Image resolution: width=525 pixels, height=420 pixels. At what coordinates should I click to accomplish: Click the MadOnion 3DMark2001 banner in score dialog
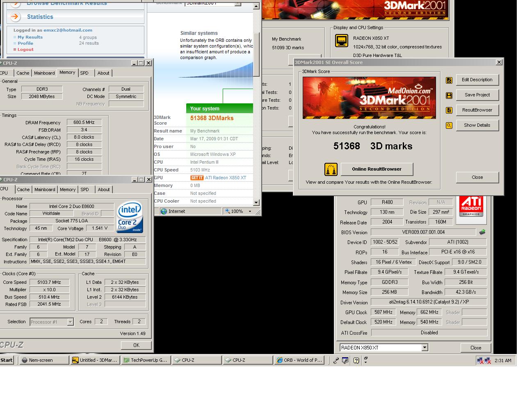point(369,98)
